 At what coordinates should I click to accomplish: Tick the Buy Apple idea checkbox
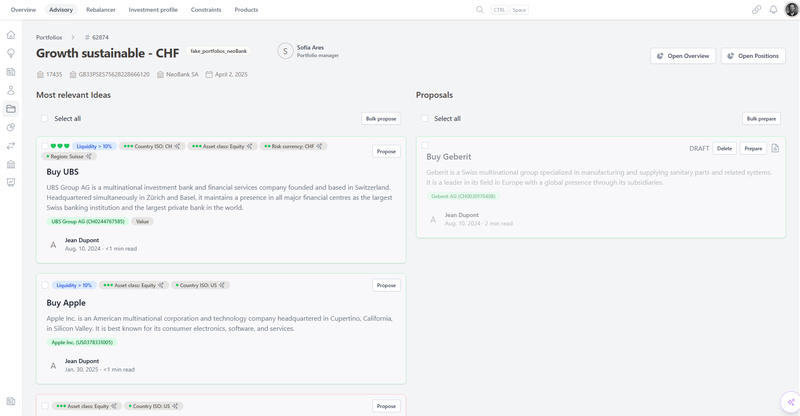click(x=45, y=285)
